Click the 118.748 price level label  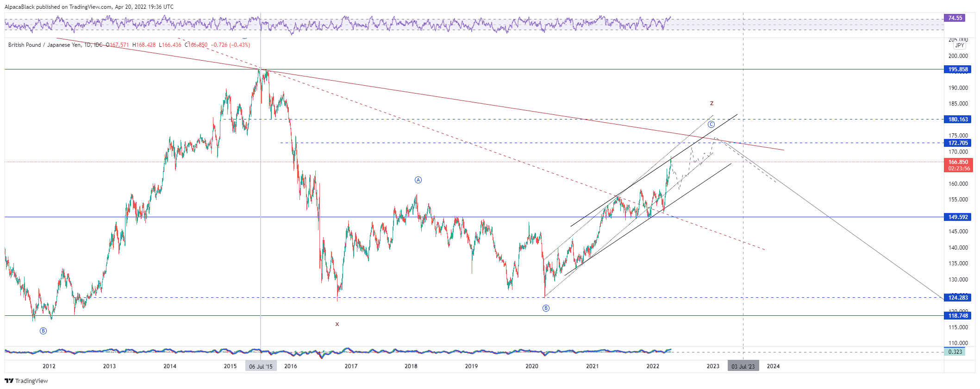click(x=958, y=316)
